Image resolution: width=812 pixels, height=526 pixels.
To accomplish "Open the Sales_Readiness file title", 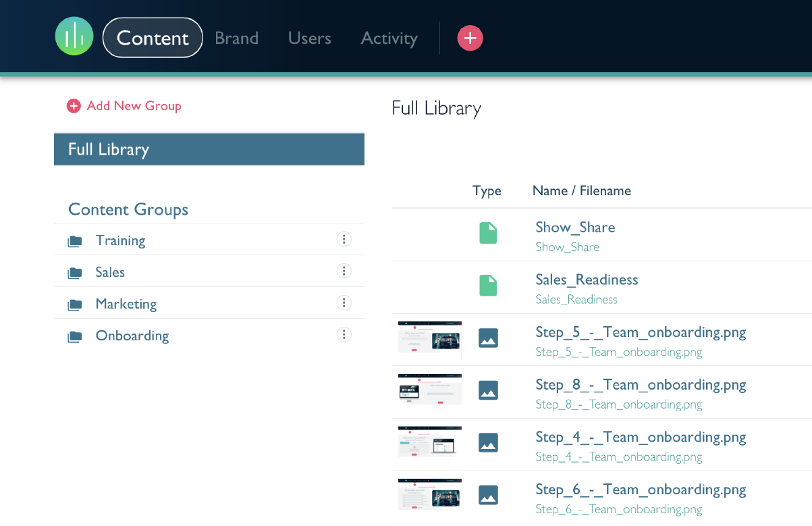I will (x=587, y=280).
